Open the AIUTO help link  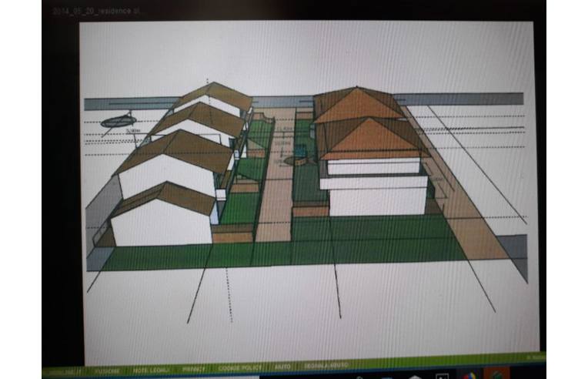tap(282, 367)
